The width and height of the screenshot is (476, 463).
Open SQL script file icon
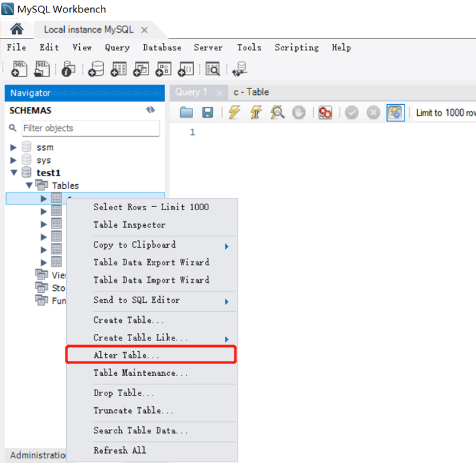pos(42,69)
